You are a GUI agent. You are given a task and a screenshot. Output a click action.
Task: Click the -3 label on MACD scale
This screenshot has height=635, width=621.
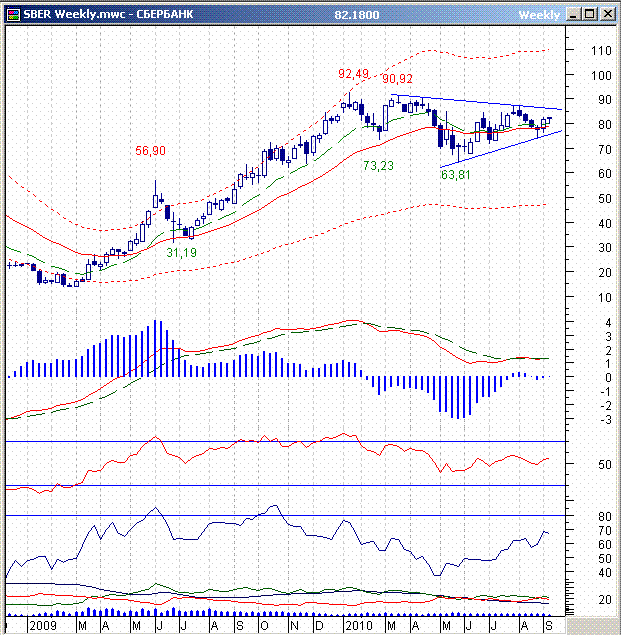(606, 420)
